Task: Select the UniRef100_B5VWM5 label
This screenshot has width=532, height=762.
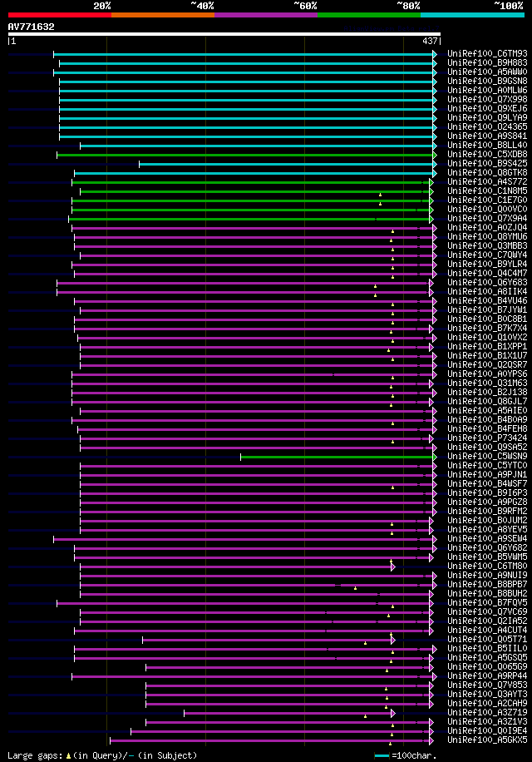Action: pyautogui.click(x=487, y=557)
